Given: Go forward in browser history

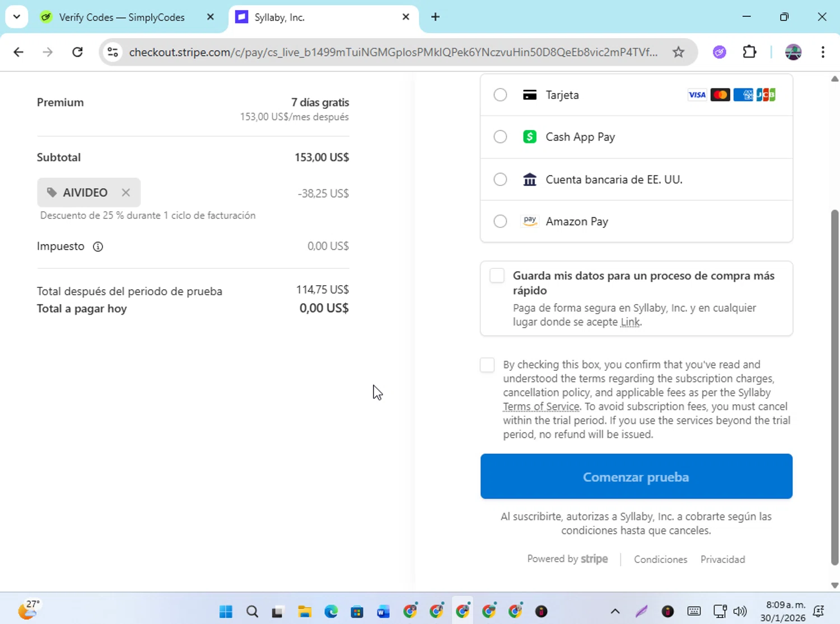Looking at the screenshot, I should point(48,52).
